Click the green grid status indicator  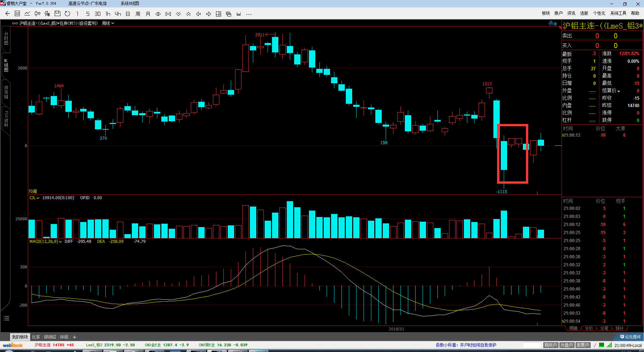pos(601,345)
